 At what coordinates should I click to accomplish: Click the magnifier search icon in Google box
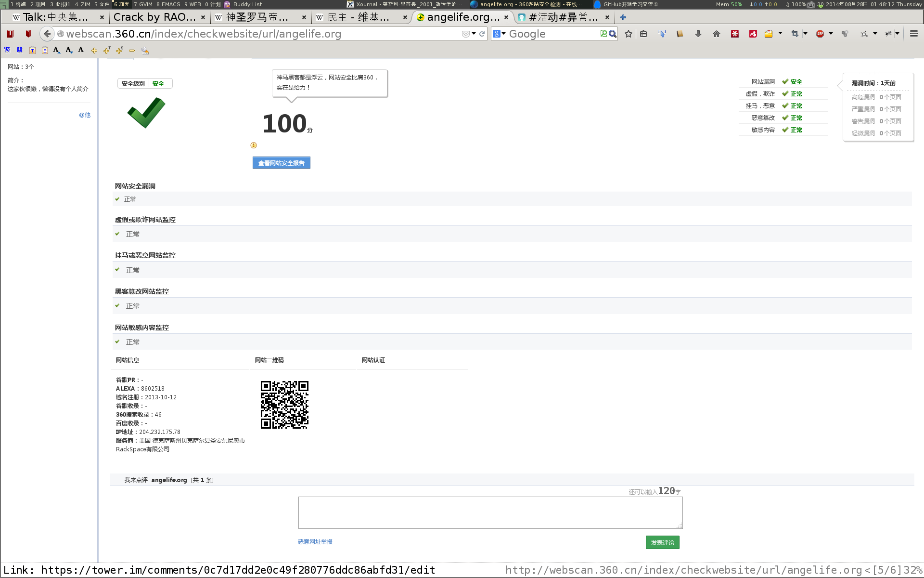coord(612,34)
